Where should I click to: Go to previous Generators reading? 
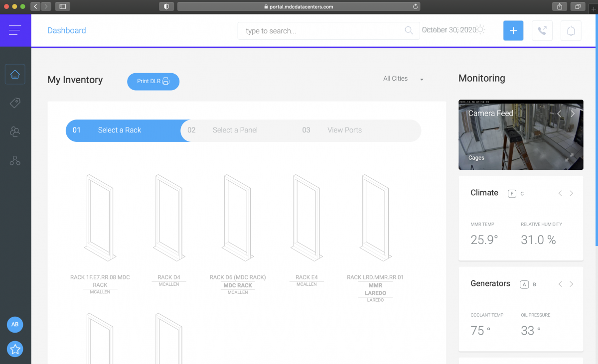coord(560,284)
